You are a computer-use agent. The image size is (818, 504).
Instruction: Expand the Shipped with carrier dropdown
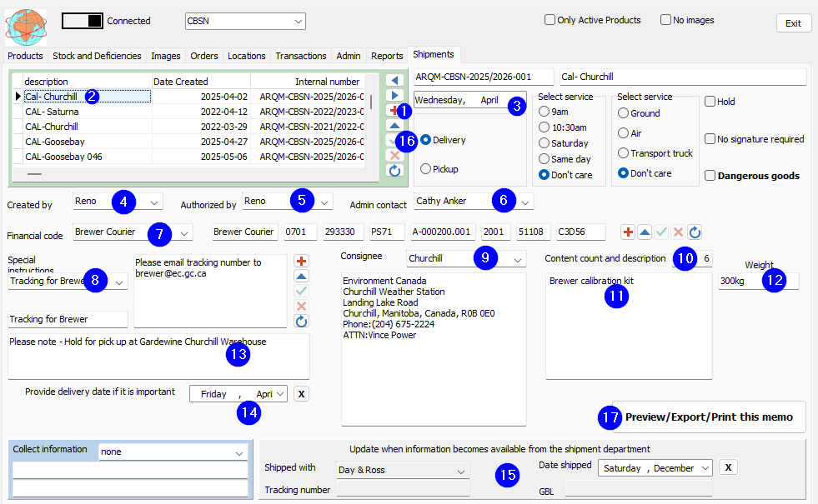pyautogui.click(x=461, y=472)
